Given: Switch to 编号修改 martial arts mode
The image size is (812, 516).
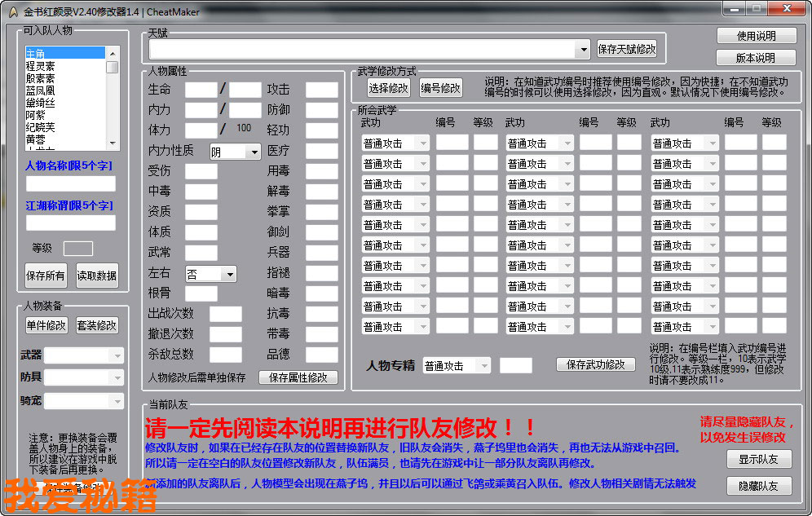Looking at the screenshot, I should 440,88.
